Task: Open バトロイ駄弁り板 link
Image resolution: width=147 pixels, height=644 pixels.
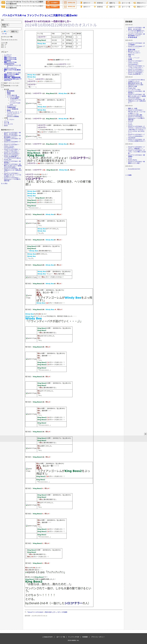Action: click(x=12, y=96)
